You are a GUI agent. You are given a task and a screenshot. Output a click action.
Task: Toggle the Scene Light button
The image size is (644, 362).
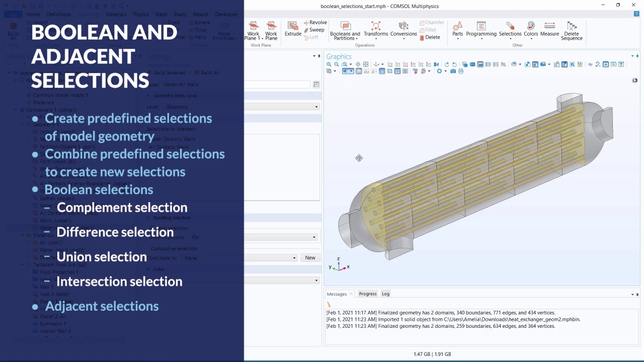(345, 71)
